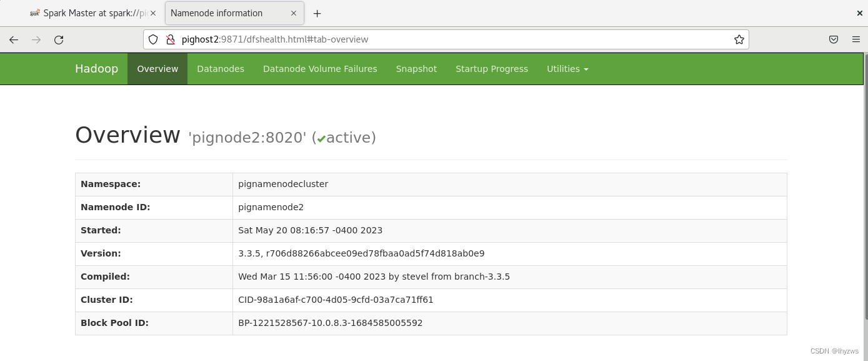868x361 pixels.
Task: Click the 'CID-98a1a6af...' cluster value
Action: click(x=336, y=300)
